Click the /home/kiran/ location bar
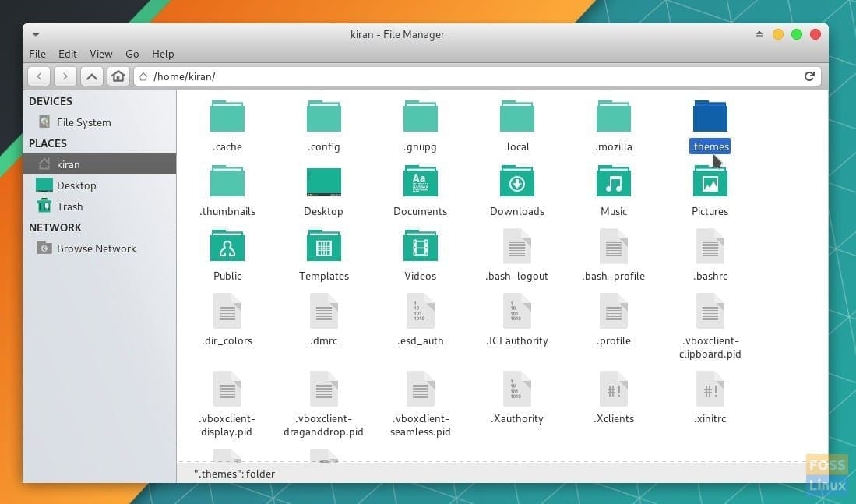 [477, 76]
